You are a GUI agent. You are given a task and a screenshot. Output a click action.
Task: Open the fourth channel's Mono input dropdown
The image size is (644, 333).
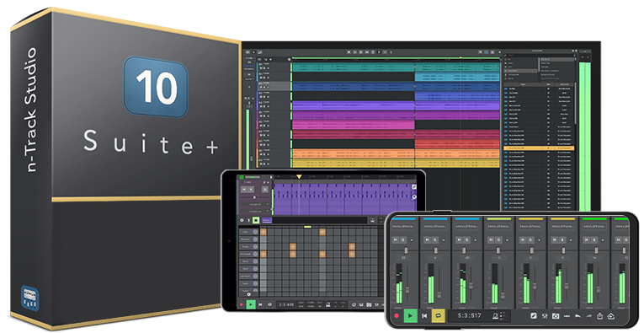tap(499, 227)
